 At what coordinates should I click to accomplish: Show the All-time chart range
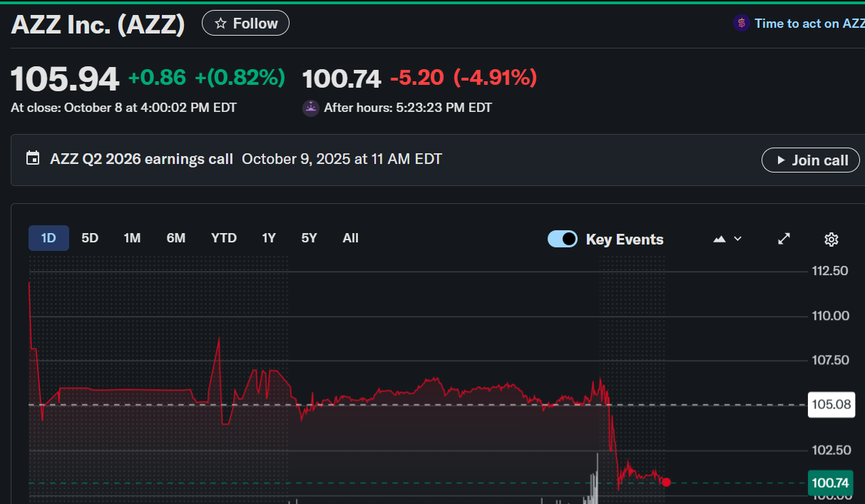pyautogui.click(x=350, y=238)
